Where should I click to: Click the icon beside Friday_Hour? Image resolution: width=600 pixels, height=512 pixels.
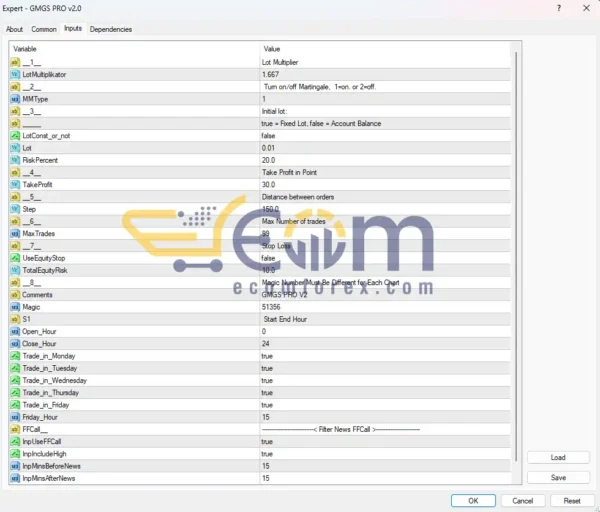point(15,417)
